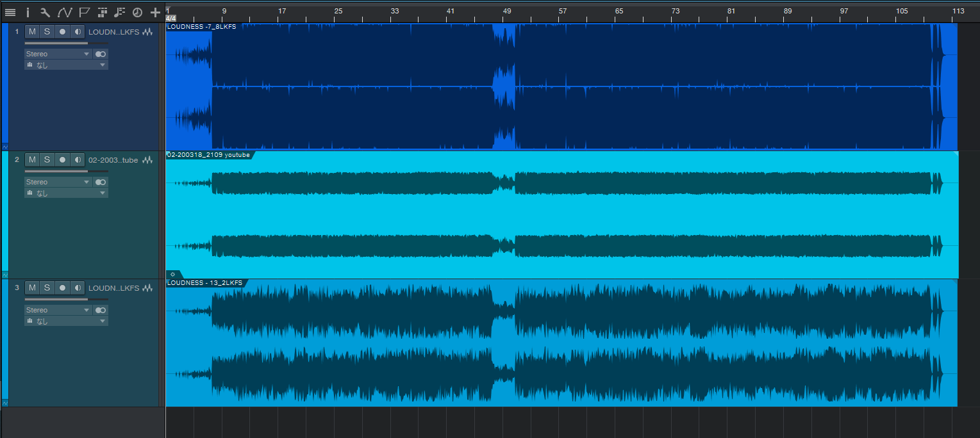Select the LOUDNESS - 13_2LKFS audio clip

(561, 343)
